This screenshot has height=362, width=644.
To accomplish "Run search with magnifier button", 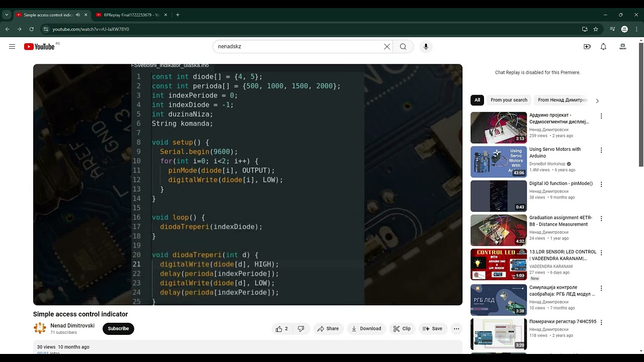I will pyautogui.click(x=403, y=47).
